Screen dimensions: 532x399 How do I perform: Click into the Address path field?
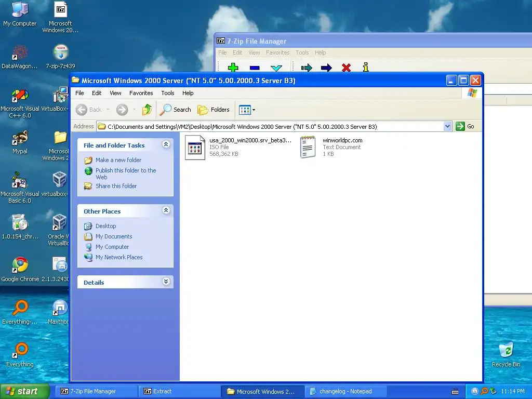point(270,127)
